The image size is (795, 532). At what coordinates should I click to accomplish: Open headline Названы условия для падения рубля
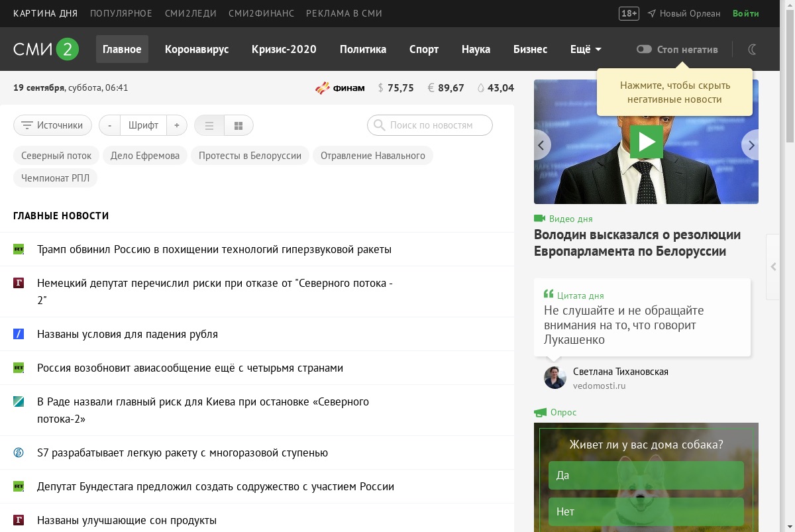(127, 334)
